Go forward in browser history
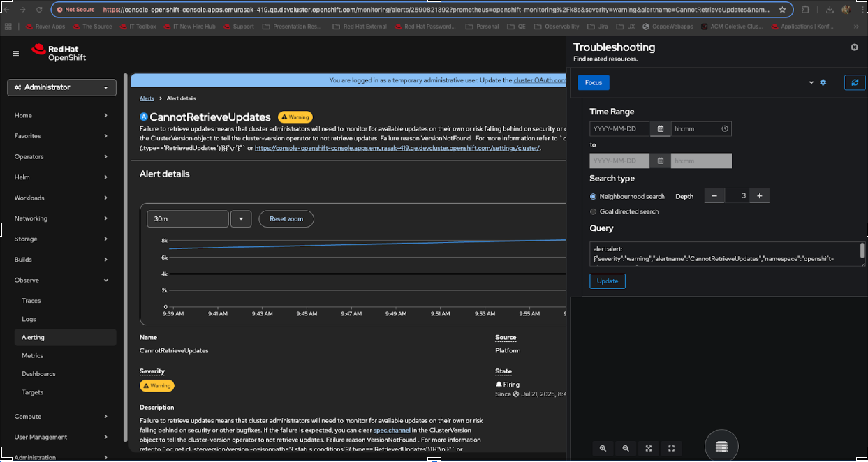 (23, 10)
